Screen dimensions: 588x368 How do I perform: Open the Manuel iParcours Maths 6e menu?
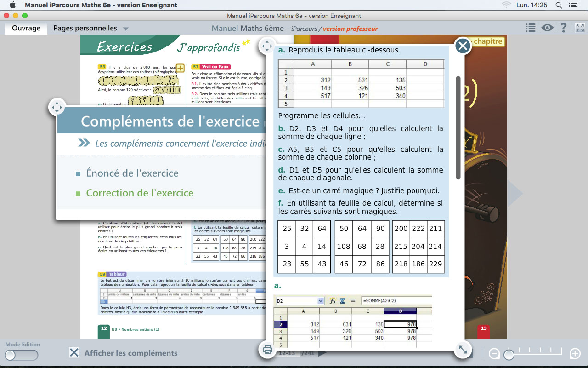pos(101,5)
